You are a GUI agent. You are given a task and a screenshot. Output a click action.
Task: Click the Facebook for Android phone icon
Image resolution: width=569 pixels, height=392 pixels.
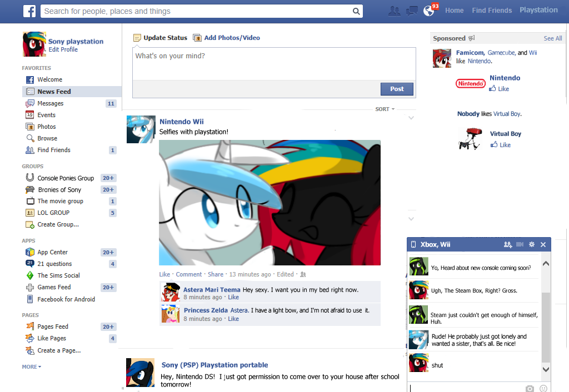(30, 299)
